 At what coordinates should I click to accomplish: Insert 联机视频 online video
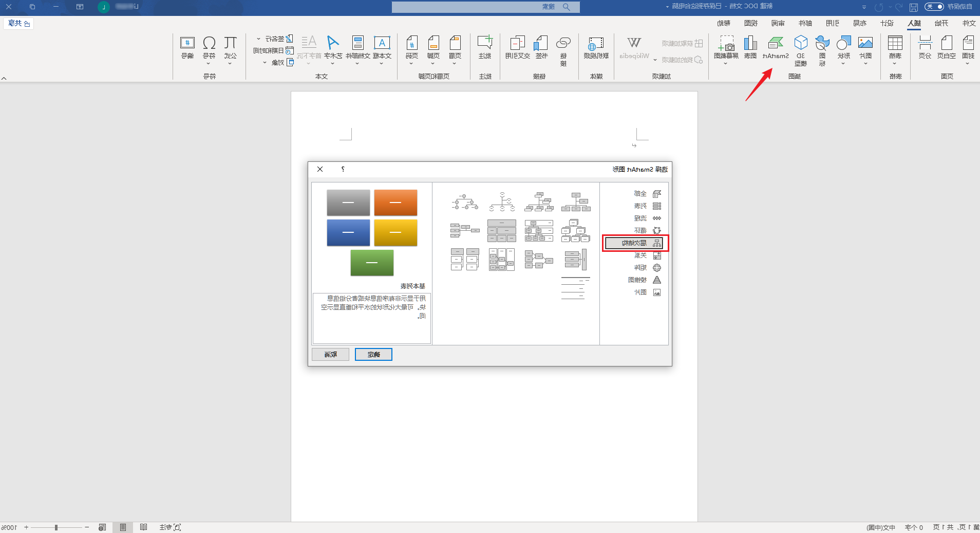[596, 47]
